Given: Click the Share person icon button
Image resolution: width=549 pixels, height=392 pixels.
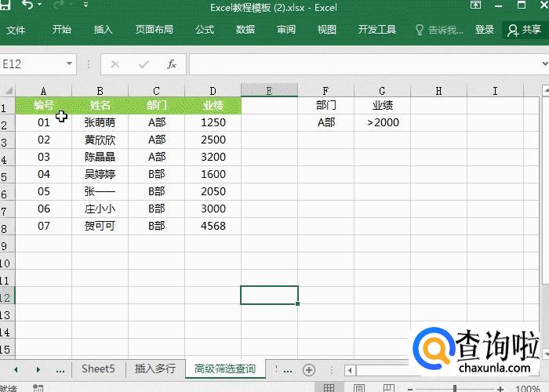Looking at the screenshot, I should pyautogui.click(x=525, y=30).
